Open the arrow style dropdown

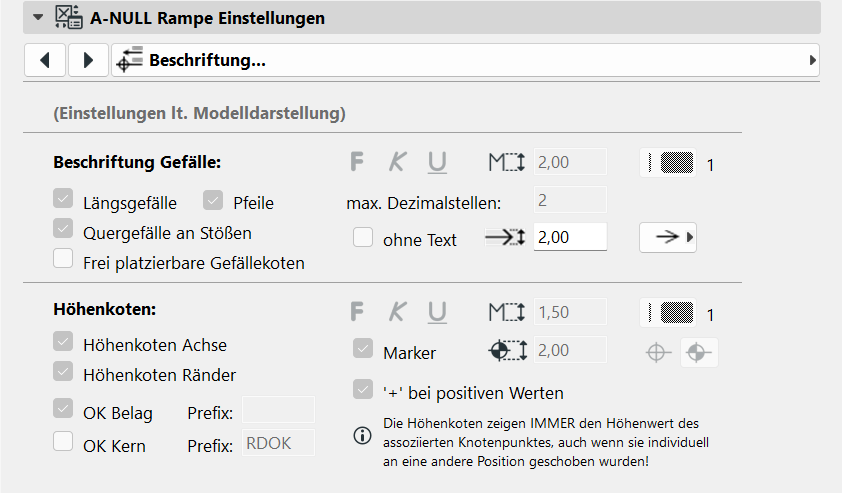[x=669, y=238]
